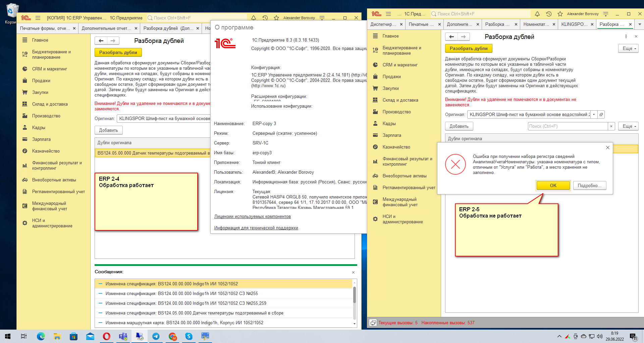Open hamburger menu in left 1C window

point(38,18)
